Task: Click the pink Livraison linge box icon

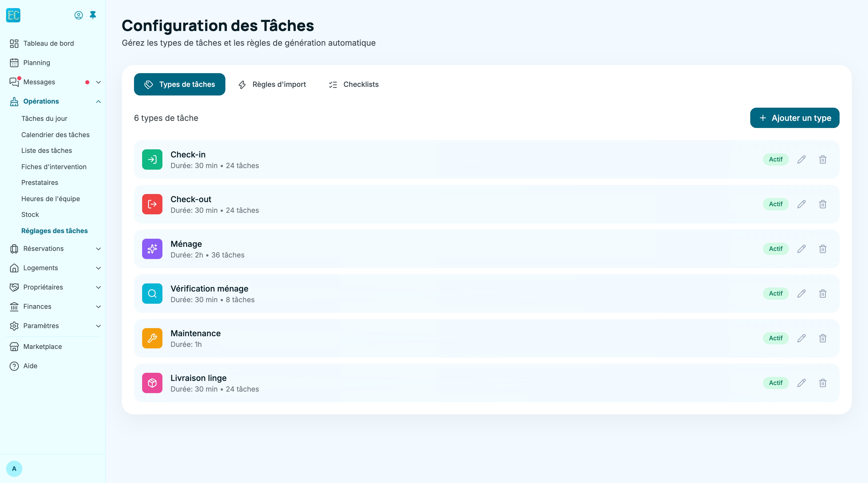Action: (152, 383)
